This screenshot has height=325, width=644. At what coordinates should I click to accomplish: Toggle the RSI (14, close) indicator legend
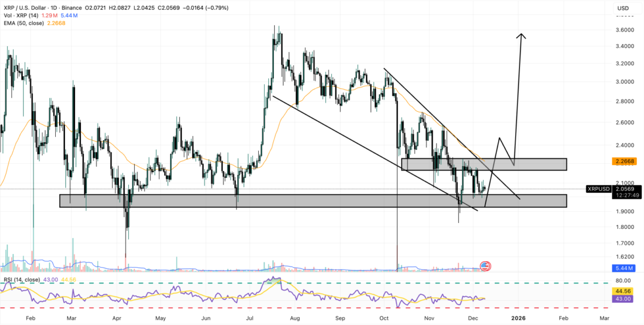[x=23, y=279]
